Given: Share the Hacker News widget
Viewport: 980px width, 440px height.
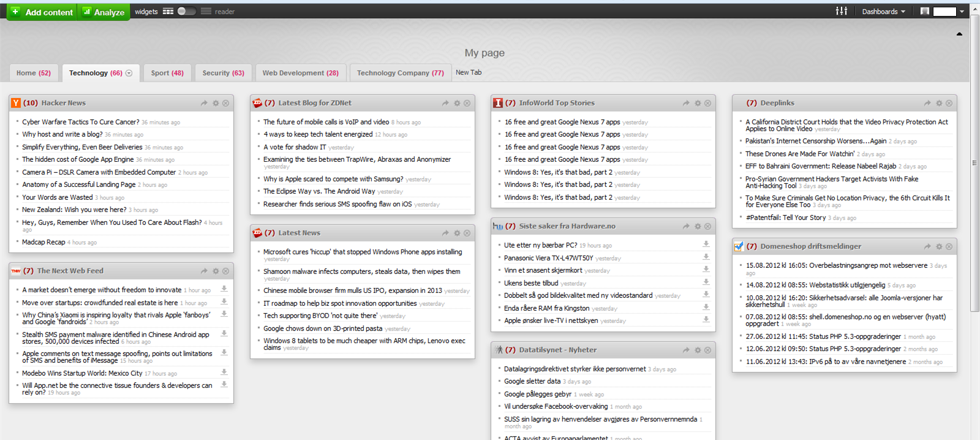Looking at the screenshot, I should point(204,103).
